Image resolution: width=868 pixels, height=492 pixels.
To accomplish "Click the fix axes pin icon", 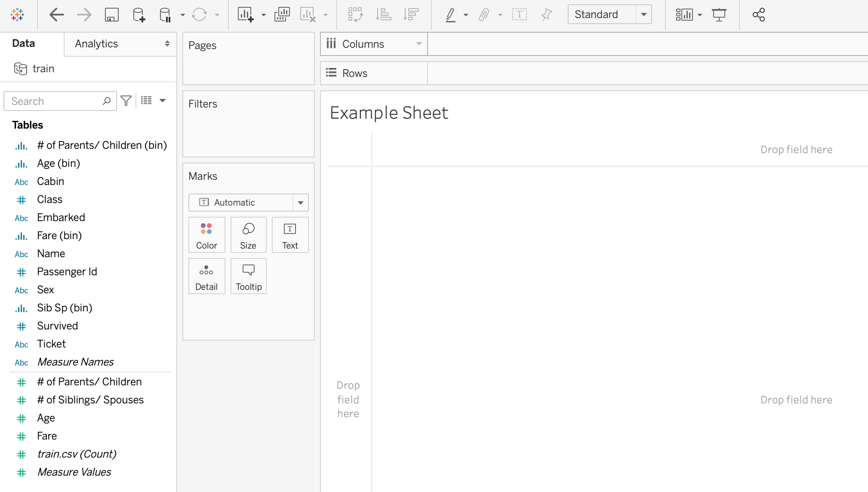I will pyautogui.click(x=546, y=15).
